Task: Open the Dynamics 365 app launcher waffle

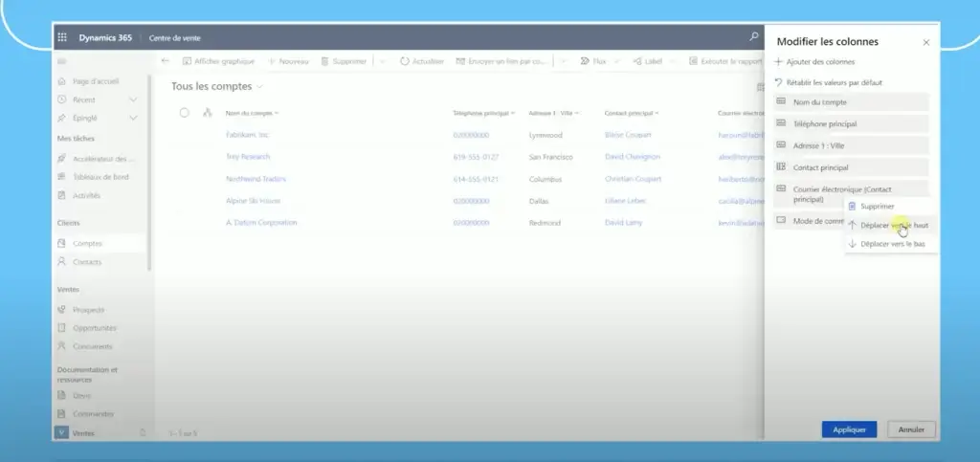Action: click(62, 37)
